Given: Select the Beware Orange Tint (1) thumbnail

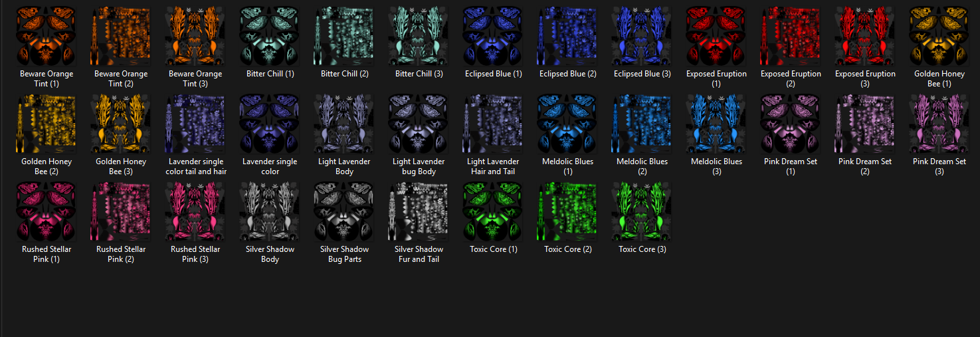Looking at the screenshot, I should coord(47,36).
